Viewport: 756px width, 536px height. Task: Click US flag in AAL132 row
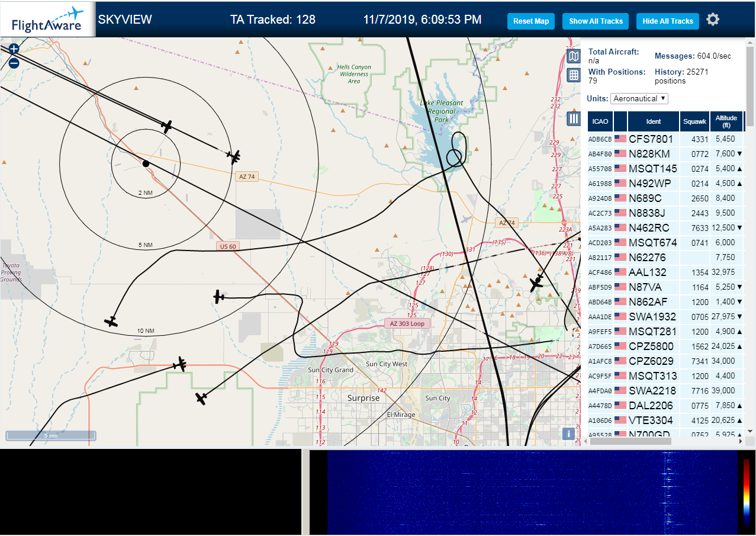pos(620,272)
